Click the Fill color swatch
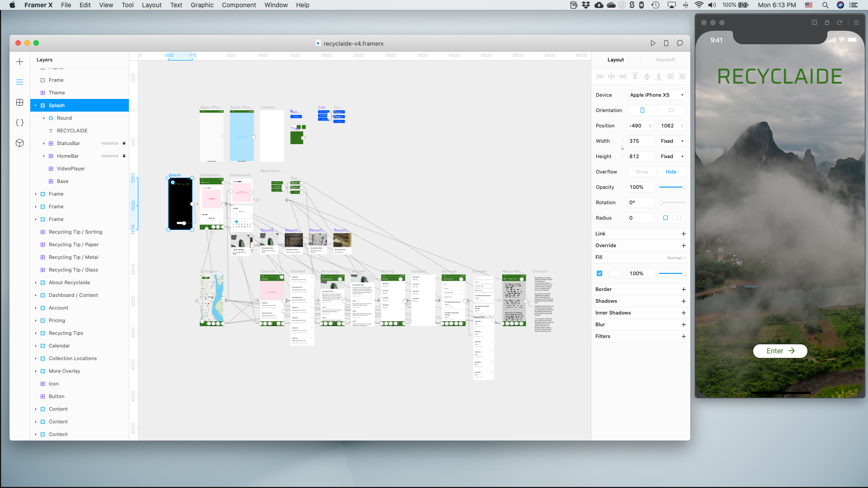The image size is (868, 488). (614, 273)
